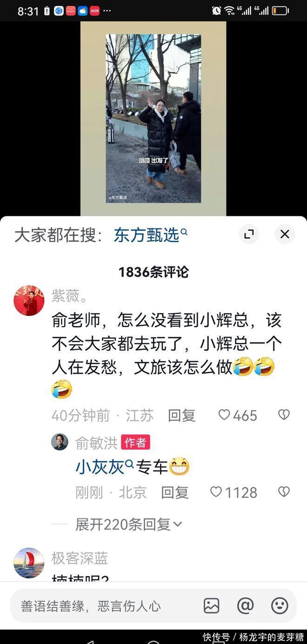Expand the 220 replies thread

click(128, 524)
